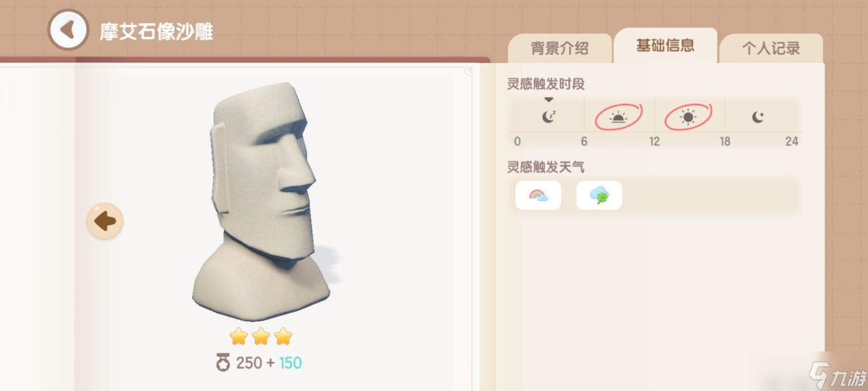Click the 灵感触发时段 heading
This screenshot has width=868, height=391.
[x=546, y=84]
